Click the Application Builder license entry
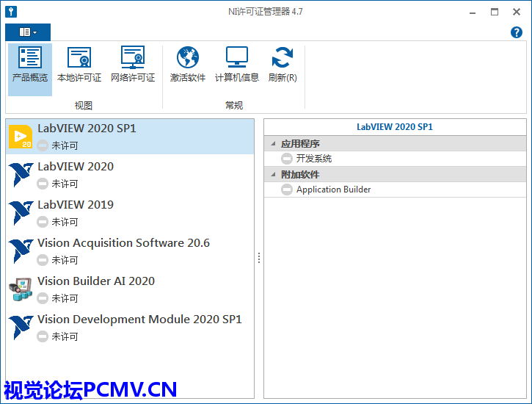 (333, 190)
